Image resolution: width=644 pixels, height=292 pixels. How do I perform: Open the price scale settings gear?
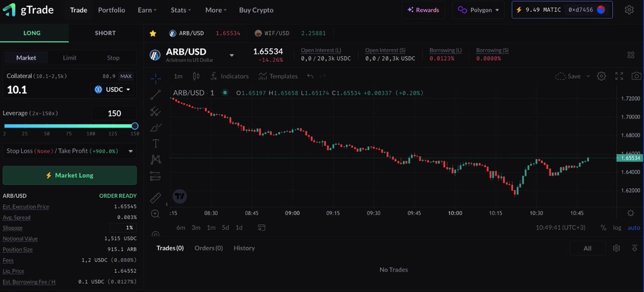631,213
